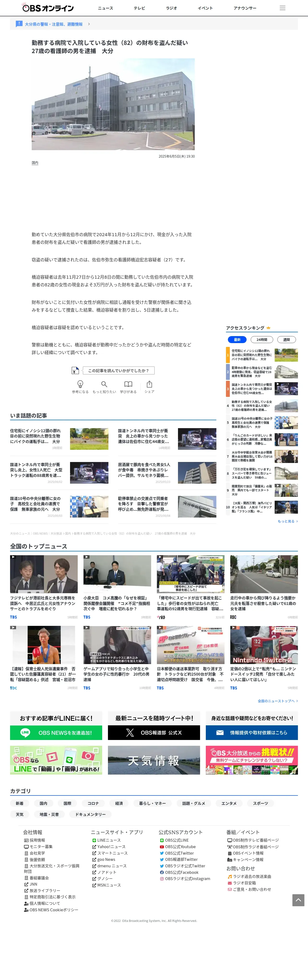Open the hamburger menu icon
This screenshot has height=980, width=308.
pos(282,8)
